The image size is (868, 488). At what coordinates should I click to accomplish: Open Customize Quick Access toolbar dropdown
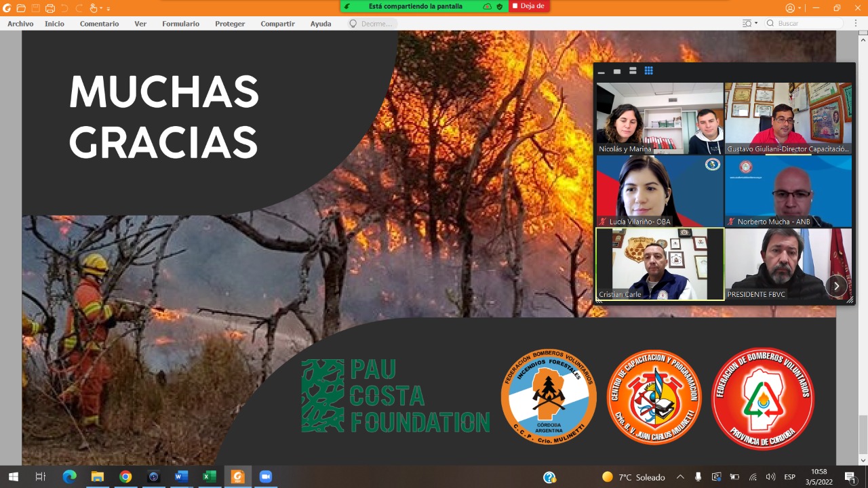pos(108,8)
